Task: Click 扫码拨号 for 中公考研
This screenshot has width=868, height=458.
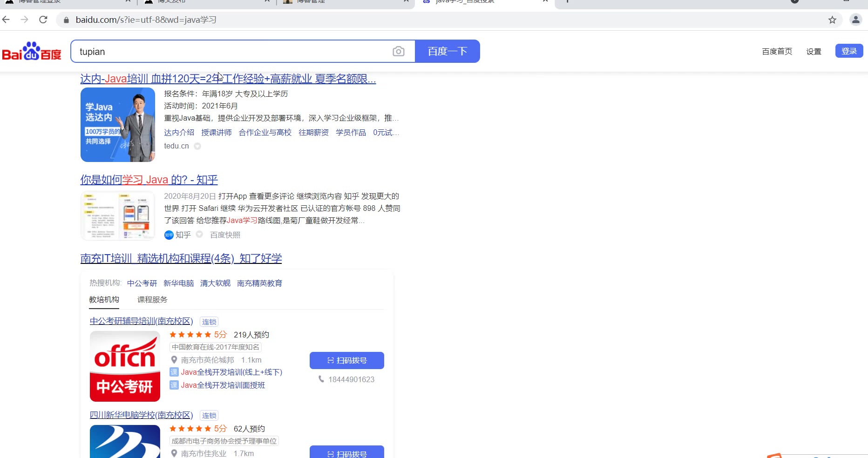Action: coord(347,360)
